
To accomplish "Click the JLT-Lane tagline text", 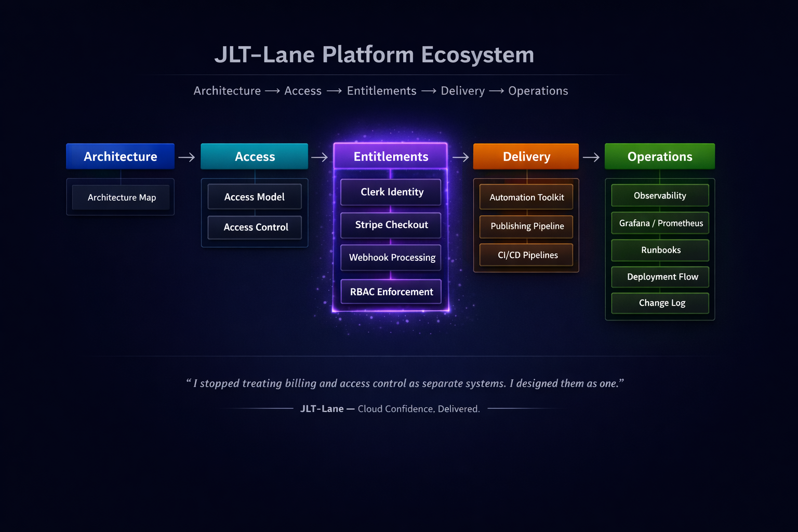I will pos(390,409).
